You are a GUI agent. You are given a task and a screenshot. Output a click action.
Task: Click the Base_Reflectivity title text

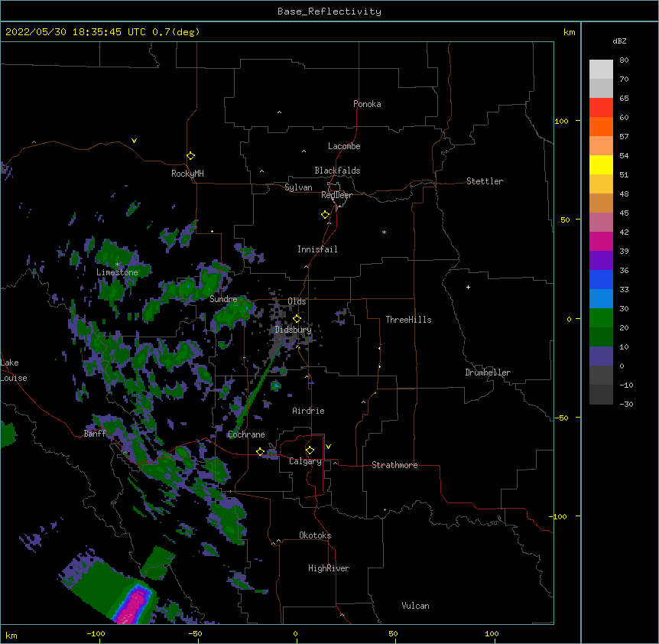329,11
